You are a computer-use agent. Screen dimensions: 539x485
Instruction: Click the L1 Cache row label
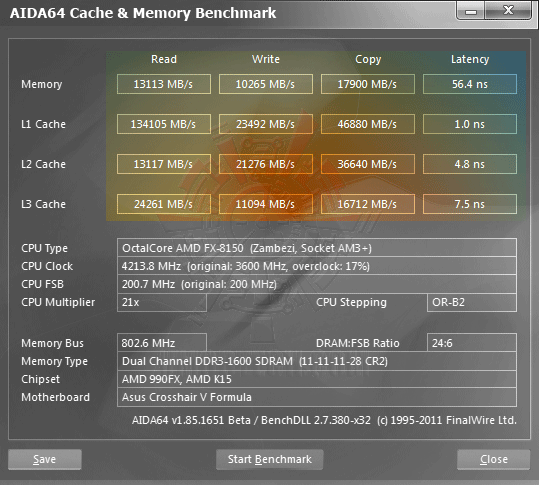43,124
